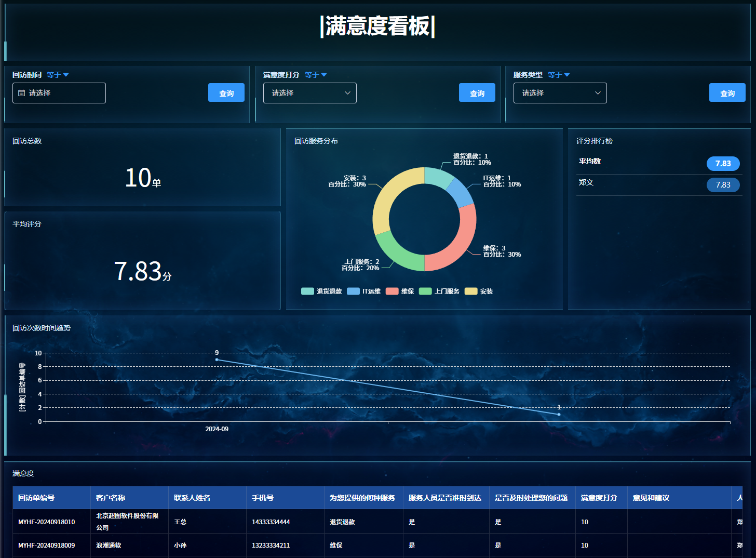756x558 pixels.
Task: Click 查询 button for 满意度打分 filter
Action: point(477,93)
